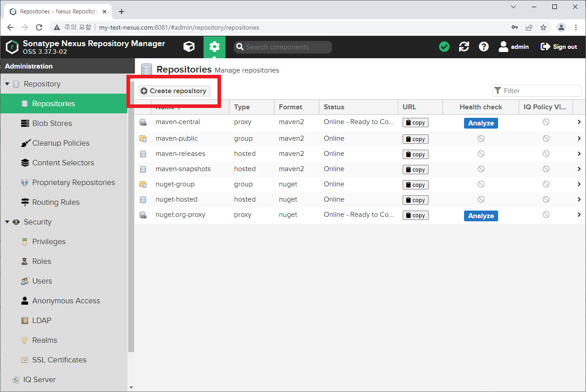Reload the page in Chrome
Image resolution: width=586 pixels, height=392 pixels.
coord(39,27)
